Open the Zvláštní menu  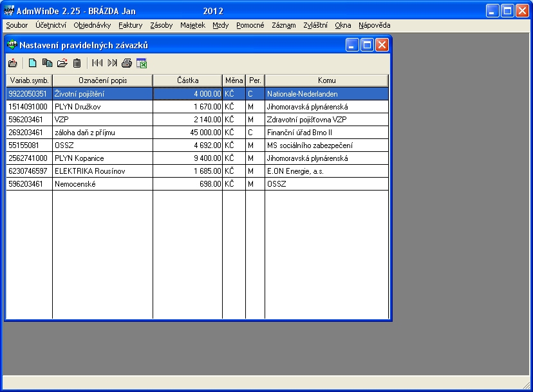tap(315, 25)
